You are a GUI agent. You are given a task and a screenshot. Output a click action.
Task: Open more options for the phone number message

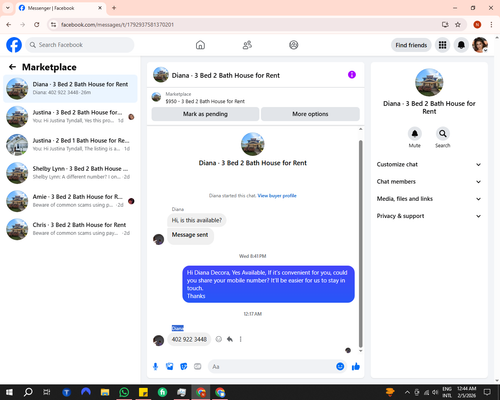point(240,339)
